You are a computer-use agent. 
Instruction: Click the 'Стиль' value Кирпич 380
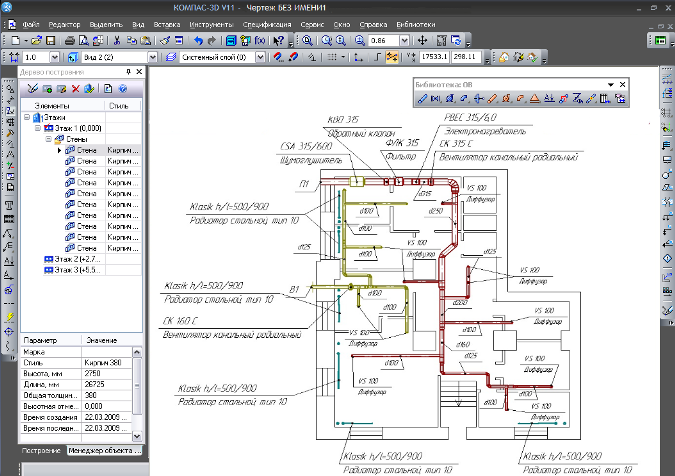[x=107, y=362]
